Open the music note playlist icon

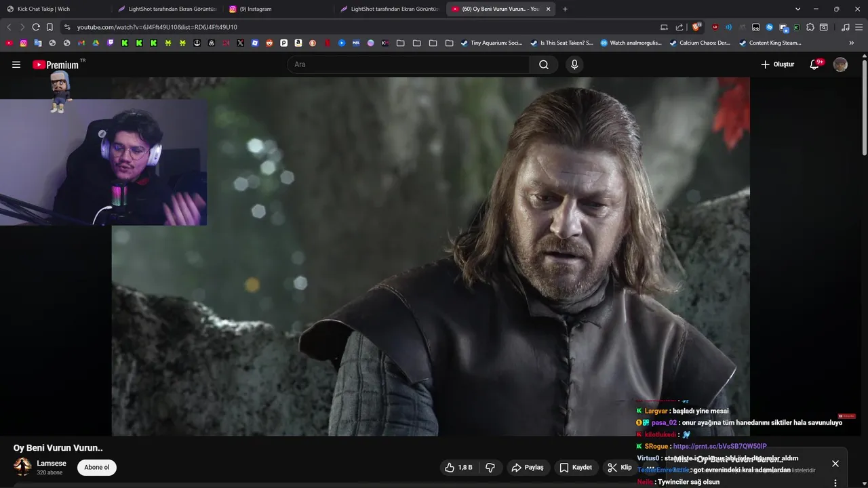pyautogui.click(x=845, y=27)
